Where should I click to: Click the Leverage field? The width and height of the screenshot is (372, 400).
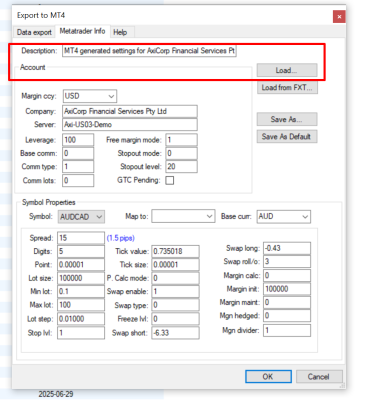click(x=78, y=140)
